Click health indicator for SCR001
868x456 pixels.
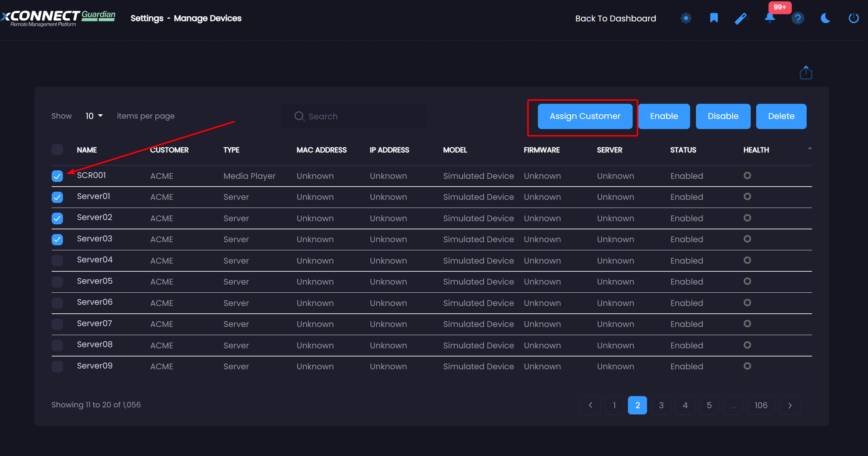[x=747, y=176]
